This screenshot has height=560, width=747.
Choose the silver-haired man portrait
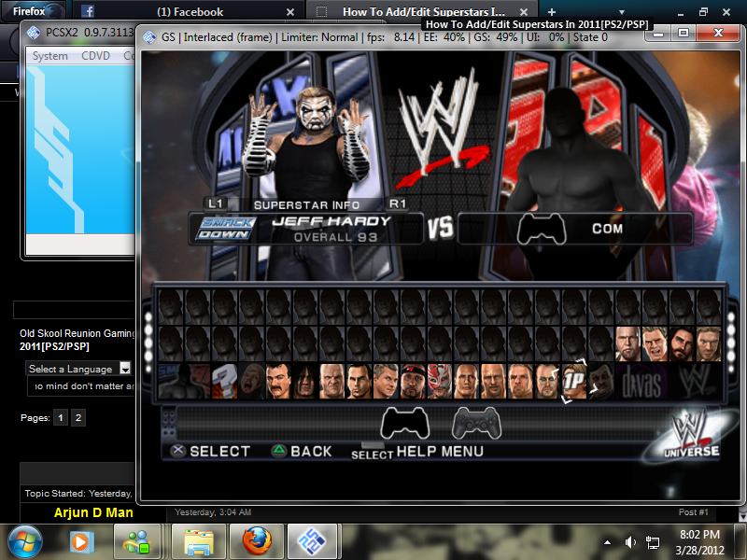[x=386, y=381]
